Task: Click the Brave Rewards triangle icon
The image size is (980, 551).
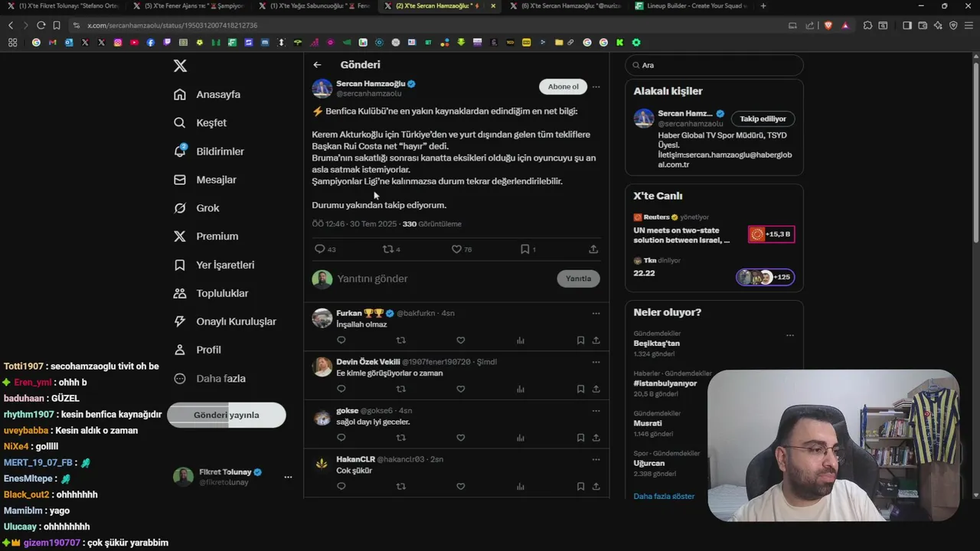Action: 845,25
